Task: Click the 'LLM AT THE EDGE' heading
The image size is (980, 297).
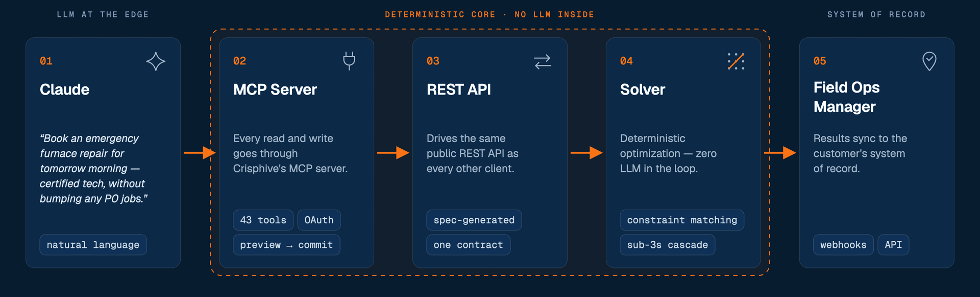Action: (103, 14)
